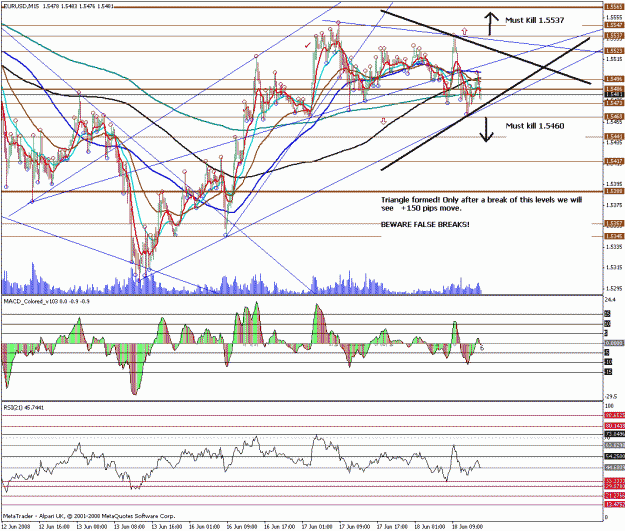Screen dimensions: 625x531
Task: Click the 18 Jun 09:00 time label
Action: click(467, 527)
